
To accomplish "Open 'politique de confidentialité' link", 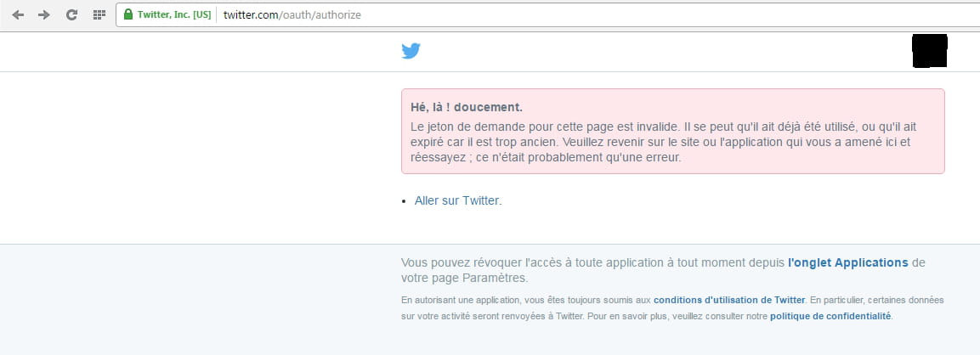I will point(830,316).
